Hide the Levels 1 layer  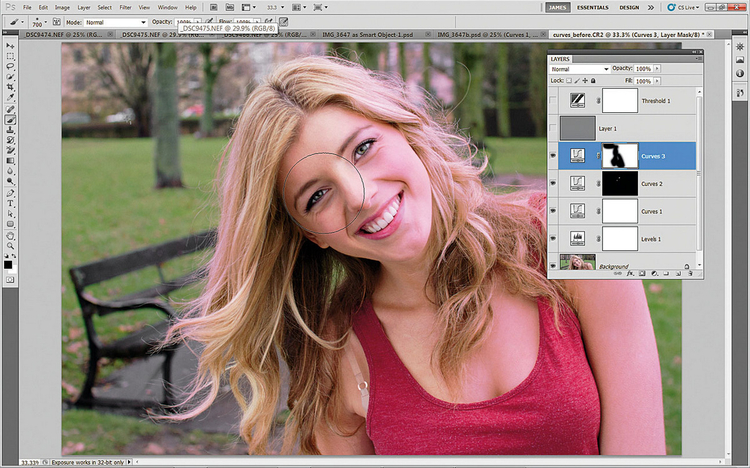coord(553,239)
